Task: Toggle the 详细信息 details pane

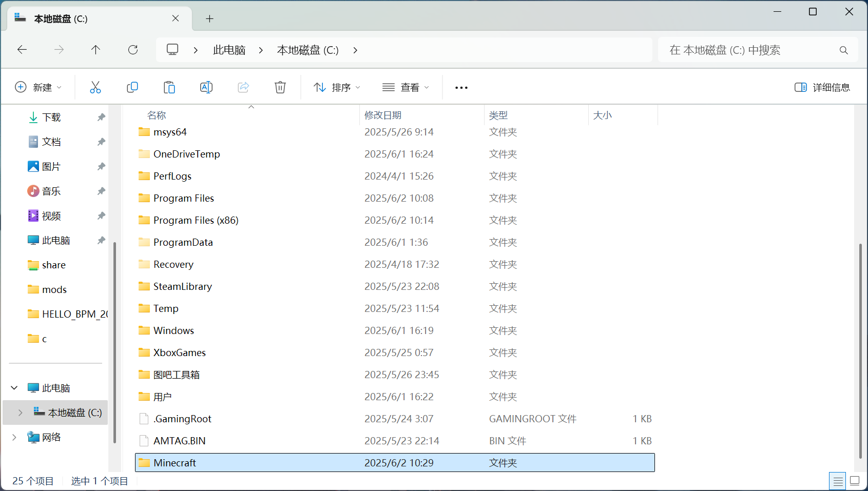Action: tap(822, 87)
